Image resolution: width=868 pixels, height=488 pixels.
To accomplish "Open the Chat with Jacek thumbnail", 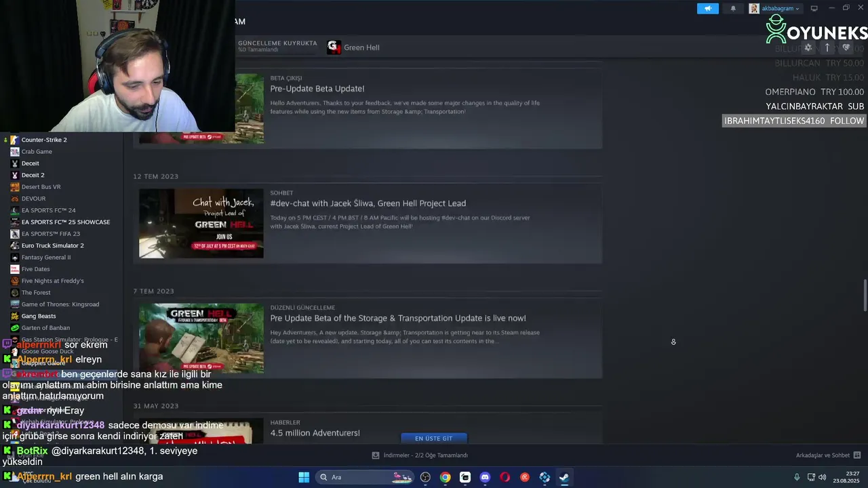I will [201, 223].
